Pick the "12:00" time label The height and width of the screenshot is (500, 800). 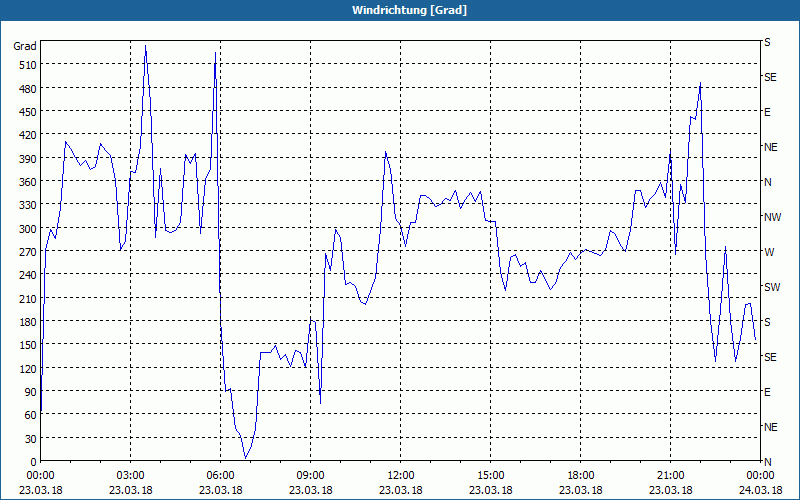click(401, 476)
